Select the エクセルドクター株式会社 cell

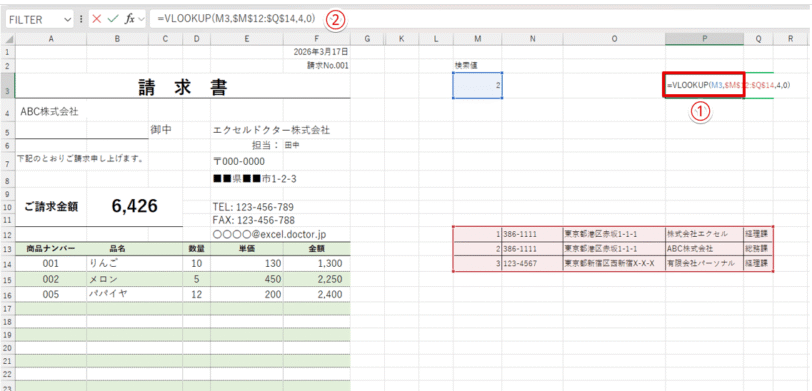(x=271, y=131)
